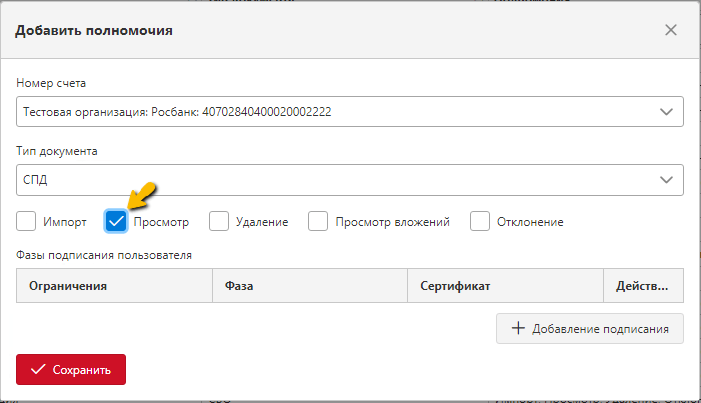Screen dimensions: 701x403
Task: Uncheck the Просмотр checkbox
Action: pyautogui.click(x=116, y=221)
